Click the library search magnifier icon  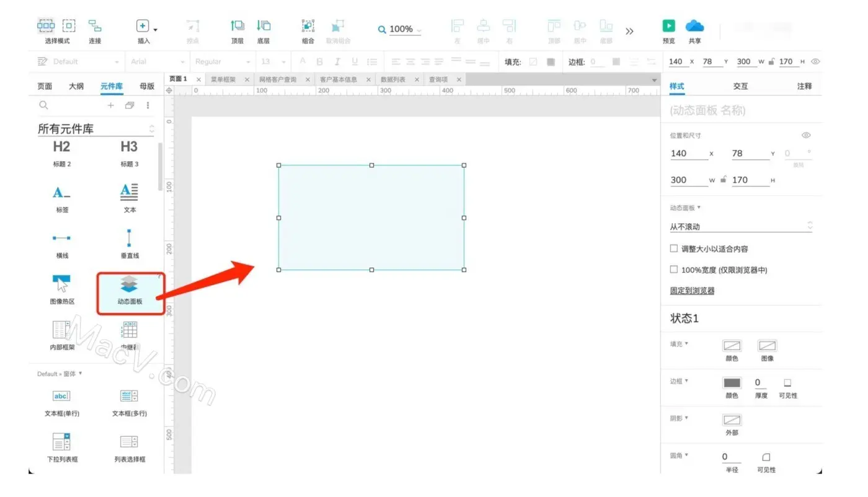[x=43, y=105]
